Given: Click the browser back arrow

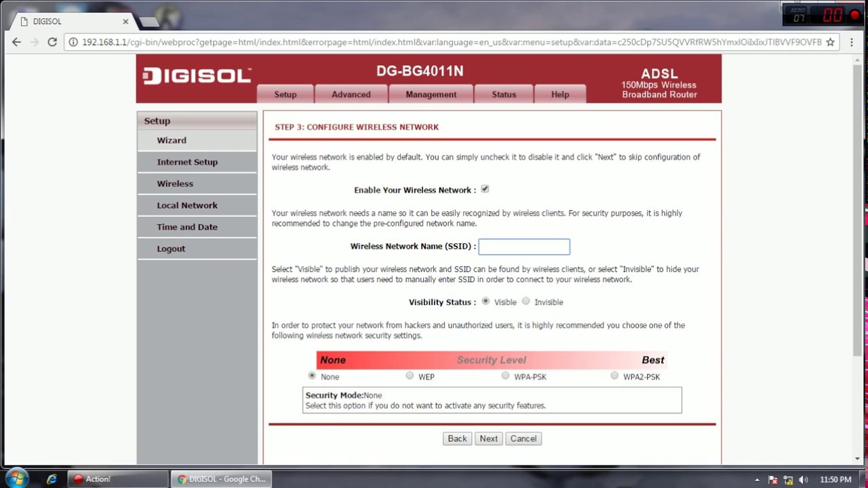Looking at the screenshot, I should [16, 42].
